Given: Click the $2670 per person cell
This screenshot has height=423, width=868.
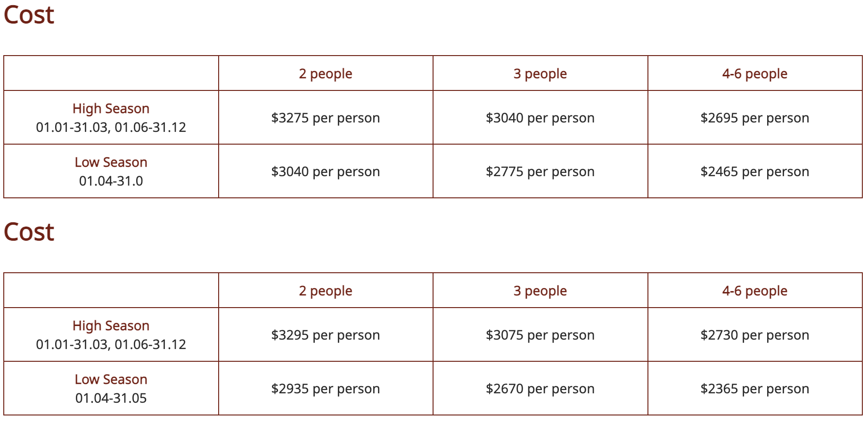Looking at the screenshot, I should [x=540, y=389].
